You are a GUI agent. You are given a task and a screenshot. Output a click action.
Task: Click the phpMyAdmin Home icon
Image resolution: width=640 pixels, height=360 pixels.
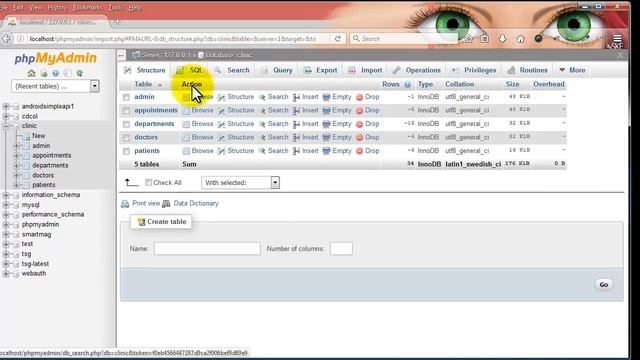[31, 73]
